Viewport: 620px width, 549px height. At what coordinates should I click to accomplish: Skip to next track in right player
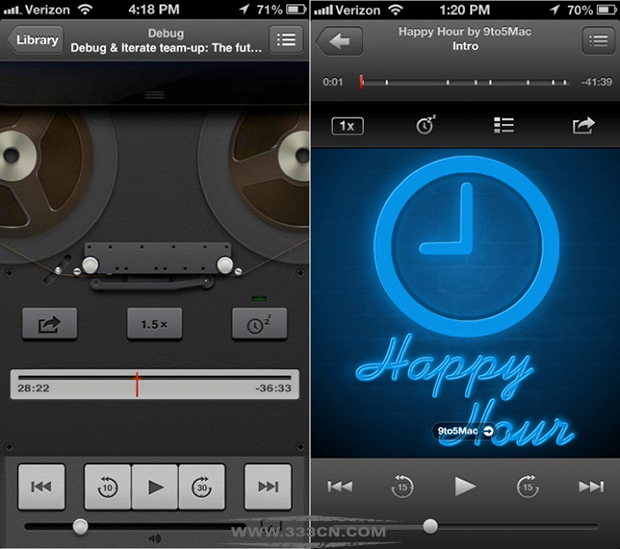click(591, 486)
